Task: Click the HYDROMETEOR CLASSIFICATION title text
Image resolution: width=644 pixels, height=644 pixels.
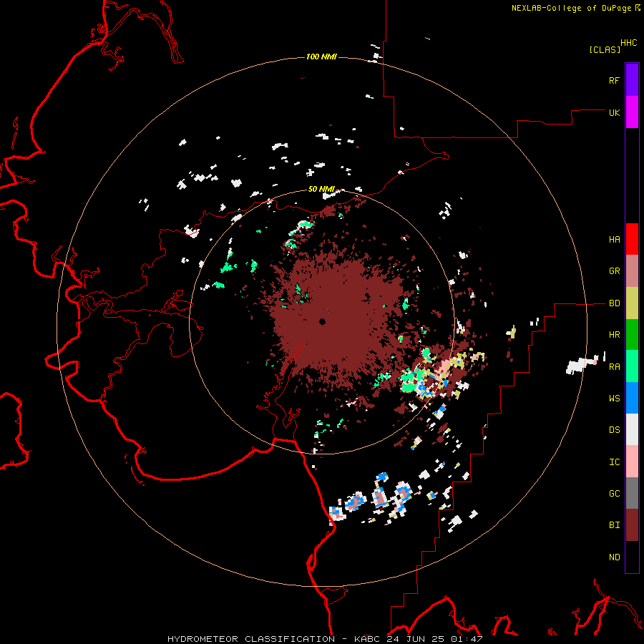Action: pos(251,639)
